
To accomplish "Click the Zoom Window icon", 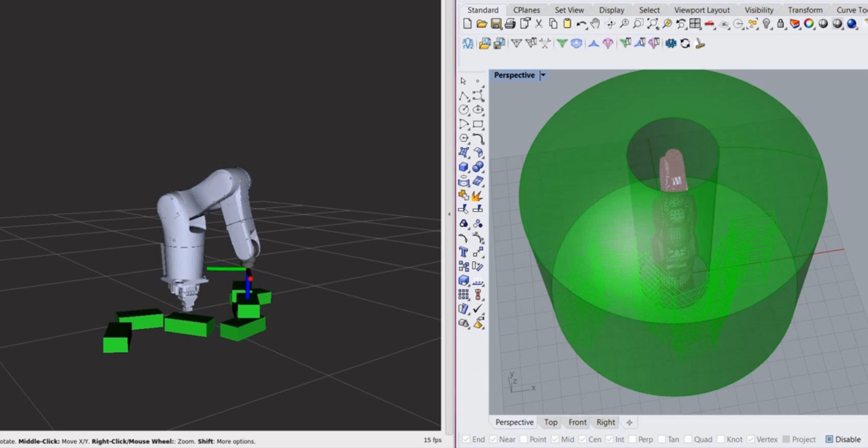I will click(x=638, y=23).
